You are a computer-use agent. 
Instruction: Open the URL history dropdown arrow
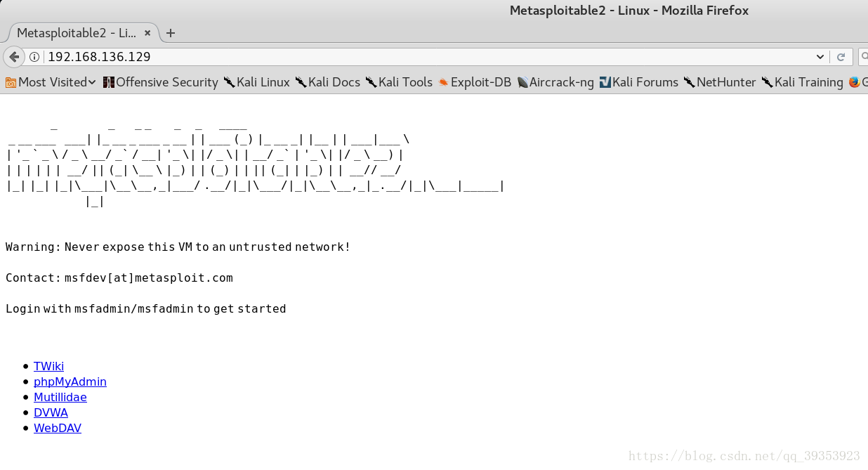[820, 57]
